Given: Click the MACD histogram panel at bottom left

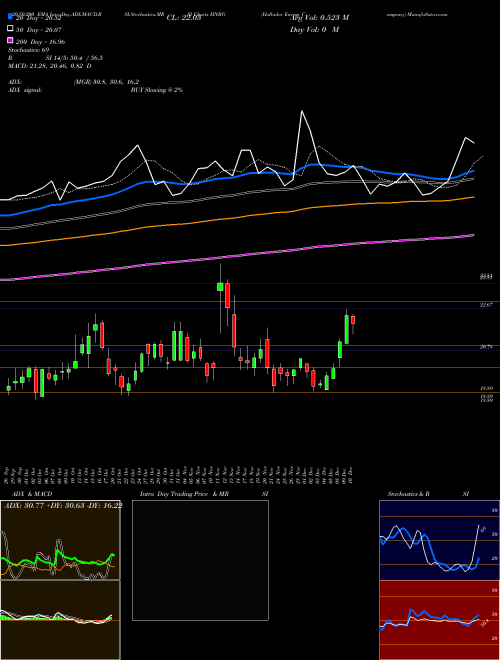Looking at the screenshot, I should point(60,620).
